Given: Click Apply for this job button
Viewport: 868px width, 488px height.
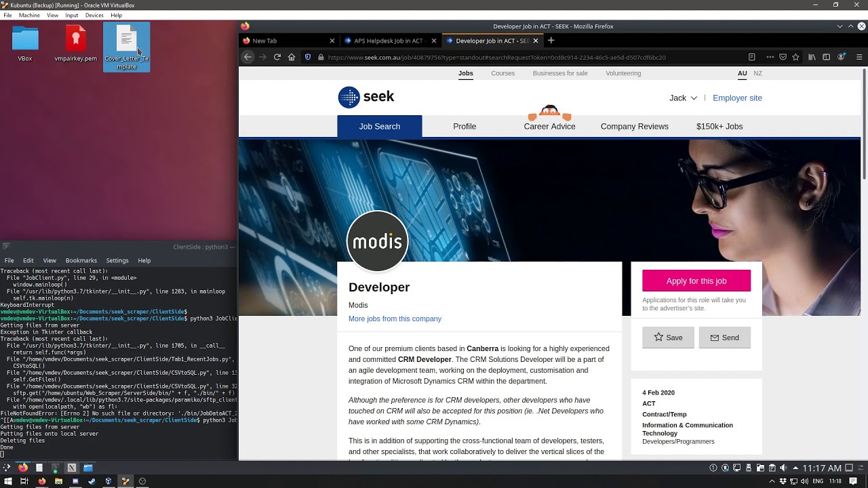Looking at the screenshot, I should pyautogui.click(x=696, y=281).
